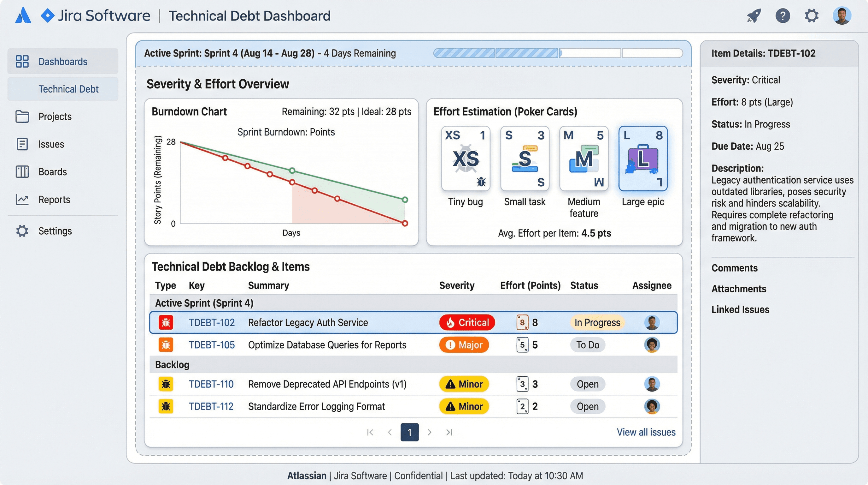Click the rocket launch icon in the header
Screen dimensions: 868x485
[754, 15]
